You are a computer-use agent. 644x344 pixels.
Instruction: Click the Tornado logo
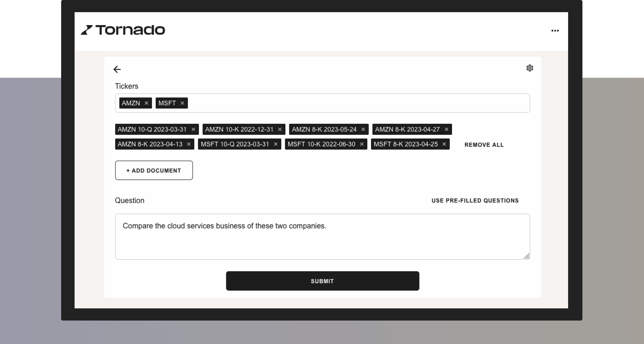tap(123, 30)
